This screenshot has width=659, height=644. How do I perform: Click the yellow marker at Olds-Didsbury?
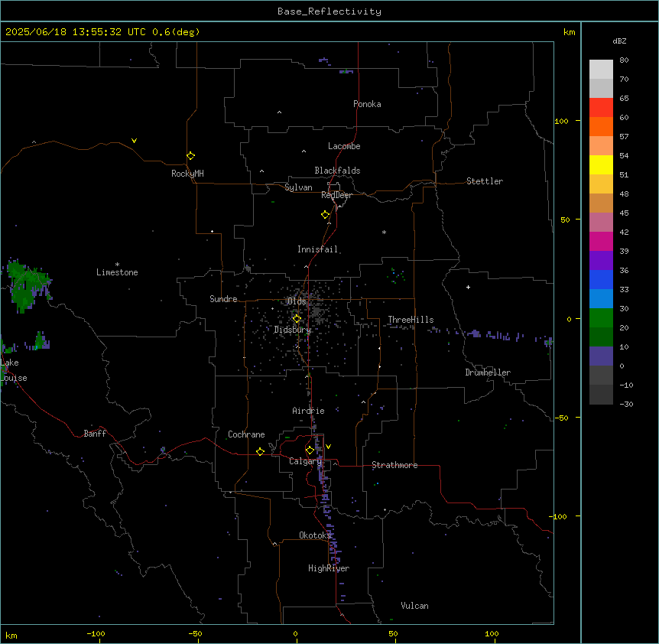(297, 319)
